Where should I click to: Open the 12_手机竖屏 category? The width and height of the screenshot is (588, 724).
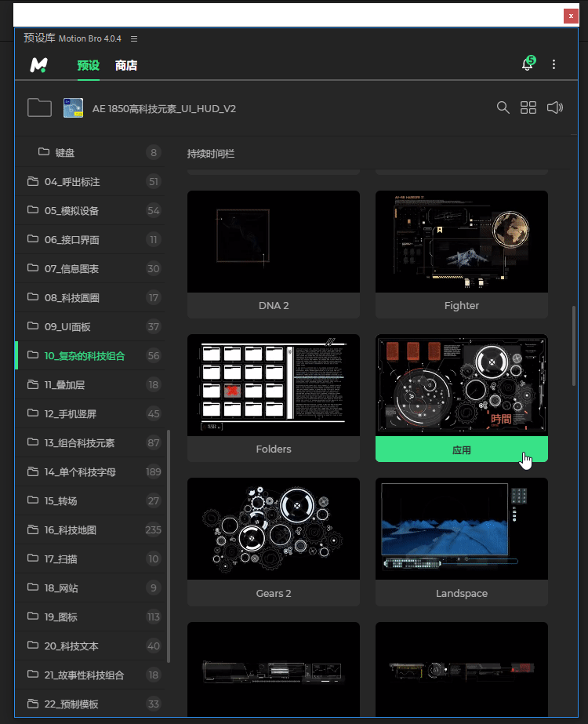pos(90,413)
